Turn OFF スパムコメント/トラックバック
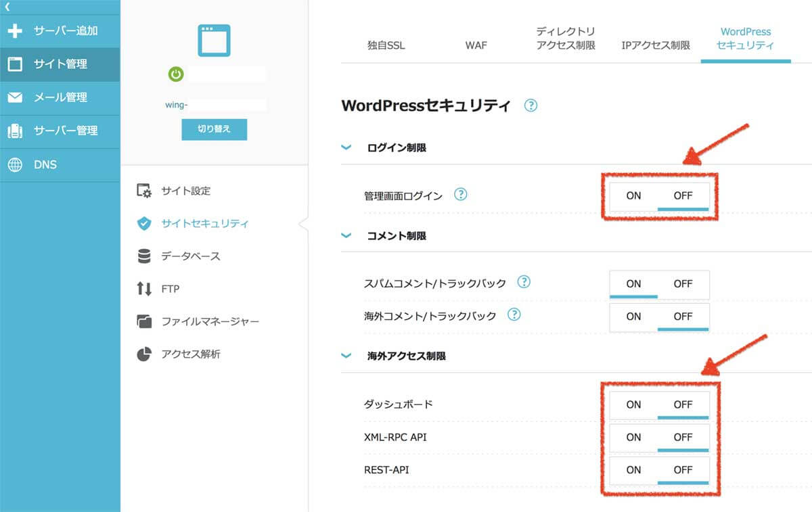 click(x=683, y=284)
